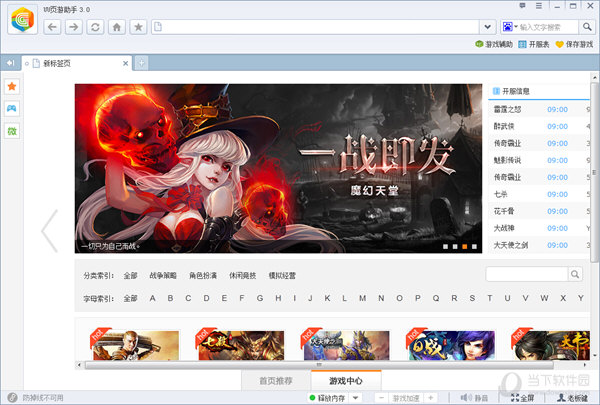Increase game speed with plus button
Screen dimensions: 600x405
430,398
